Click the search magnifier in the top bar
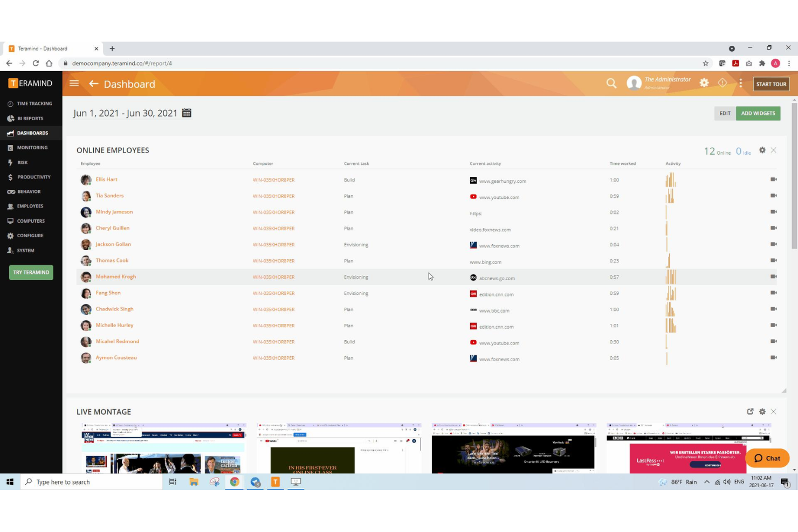Screen dimensions: 798x532 611,83
